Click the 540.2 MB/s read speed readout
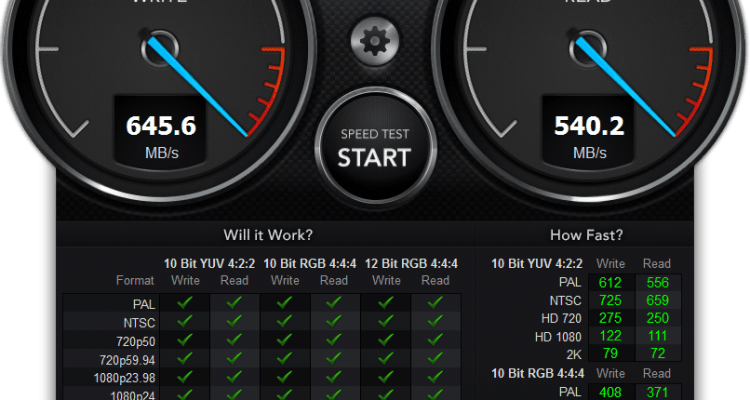The width and height of the screenshot is (750, 400). click(589, 128)
